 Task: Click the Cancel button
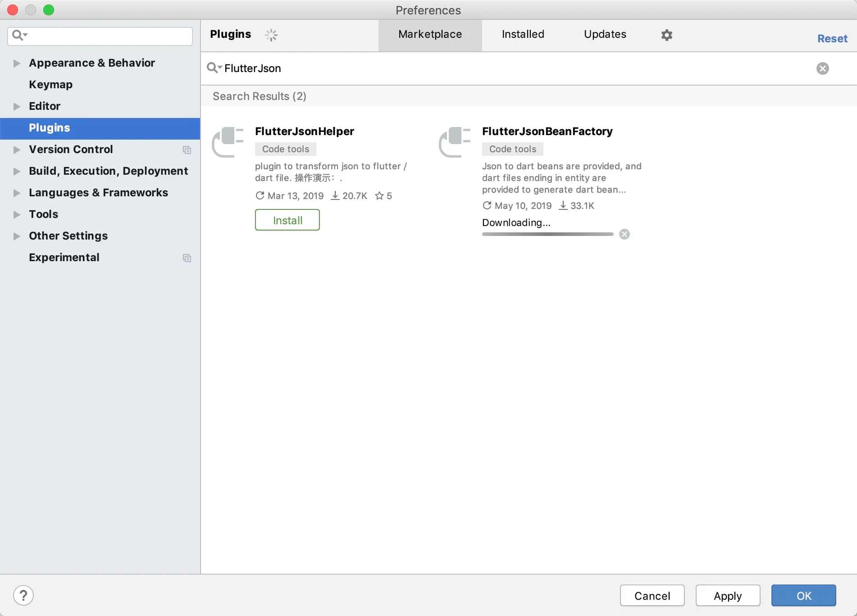652,596
